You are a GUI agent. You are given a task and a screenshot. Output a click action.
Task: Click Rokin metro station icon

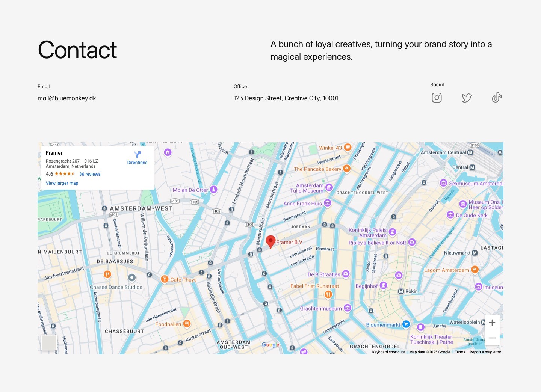pyautogui.click(x=401, y=291)
